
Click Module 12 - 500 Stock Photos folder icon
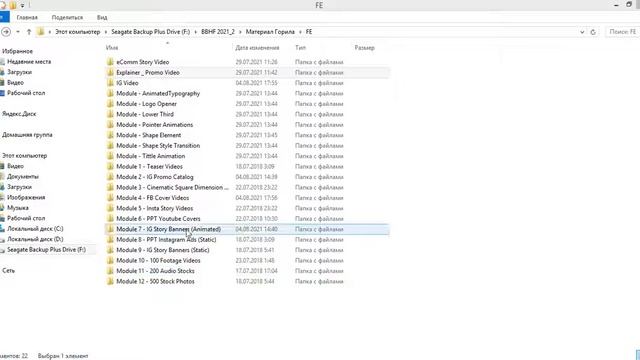110,281
